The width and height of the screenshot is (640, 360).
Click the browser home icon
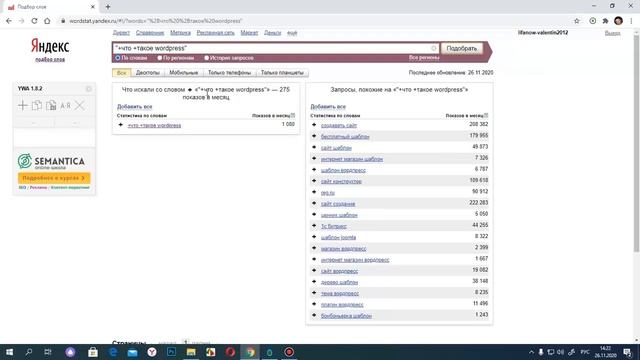(47, 21)
